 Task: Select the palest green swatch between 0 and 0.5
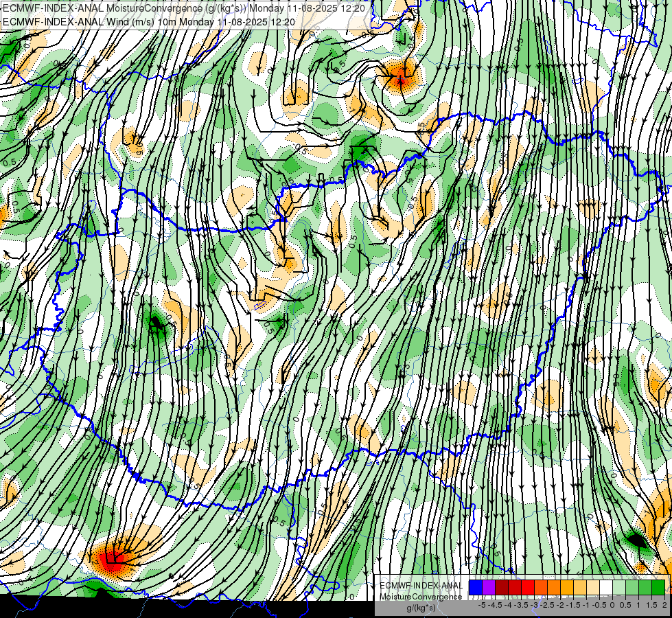pos(620,587)
